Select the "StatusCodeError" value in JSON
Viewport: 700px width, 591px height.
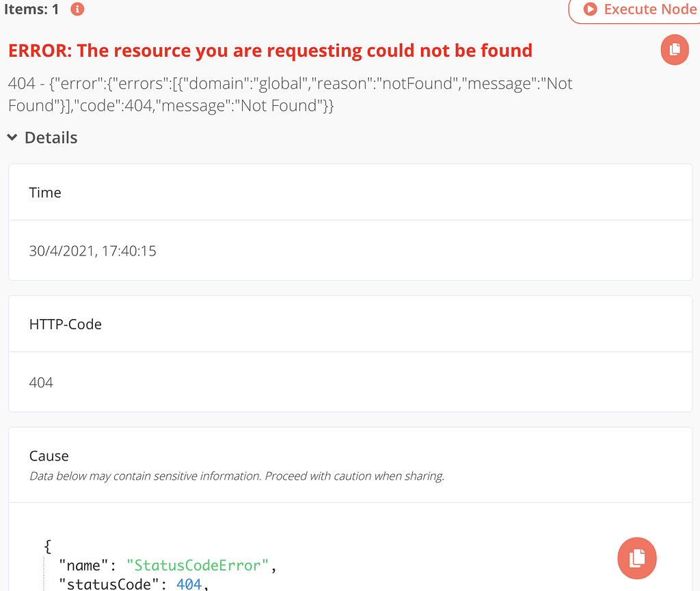click(198, 565)
